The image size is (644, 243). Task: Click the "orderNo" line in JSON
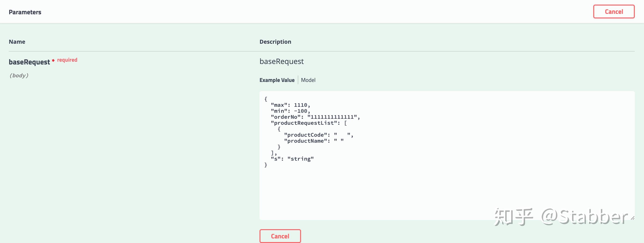pyautogui.click(x=315, y=117)
